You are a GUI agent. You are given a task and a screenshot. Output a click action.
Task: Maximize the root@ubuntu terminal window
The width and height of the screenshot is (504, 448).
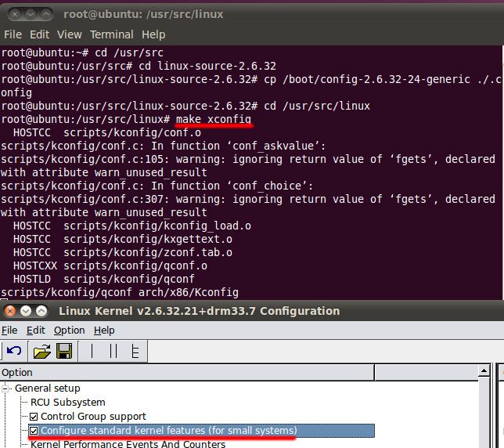pos(46,14)
